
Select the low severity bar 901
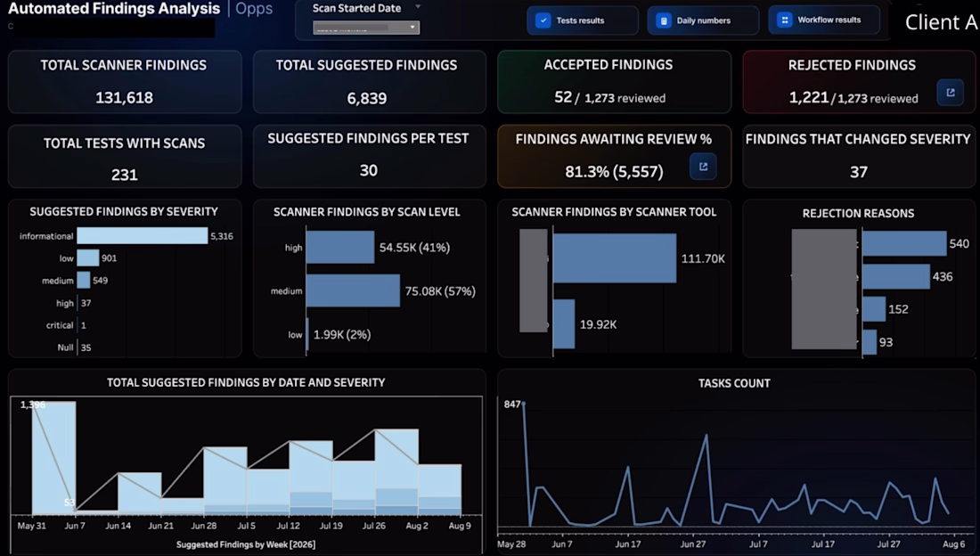click(88, 258)
